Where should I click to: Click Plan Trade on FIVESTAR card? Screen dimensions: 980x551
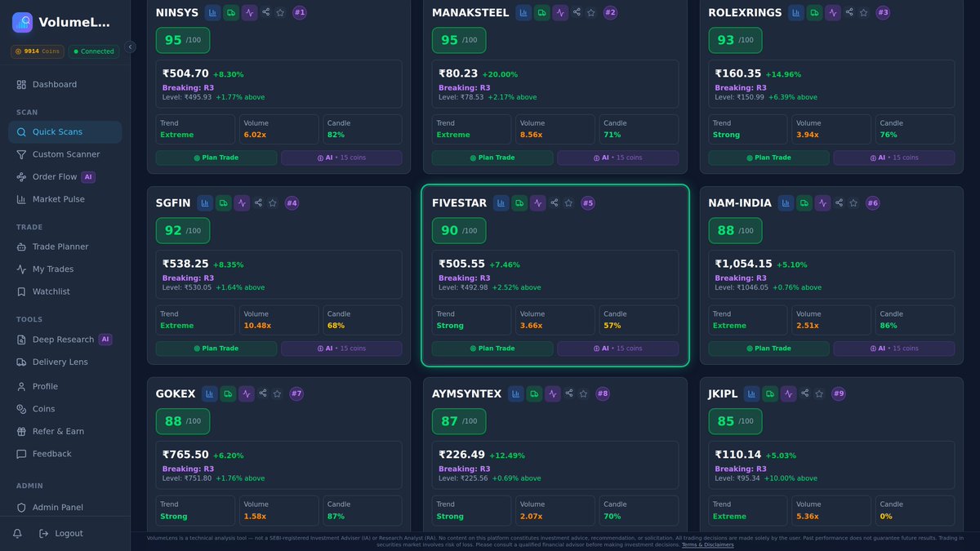pos(492,349)
